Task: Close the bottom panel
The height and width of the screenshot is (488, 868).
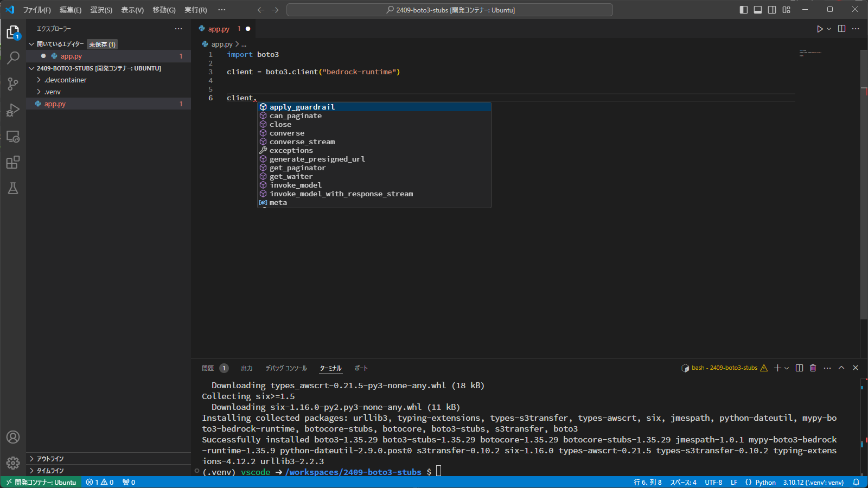Action: pyautogui.click(x=856, y=368)
